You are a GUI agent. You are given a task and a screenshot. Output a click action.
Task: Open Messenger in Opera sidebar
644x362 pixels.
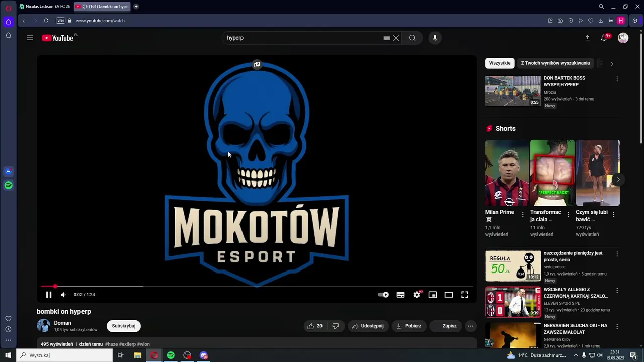pyautogui.click(x=8, y=172)
